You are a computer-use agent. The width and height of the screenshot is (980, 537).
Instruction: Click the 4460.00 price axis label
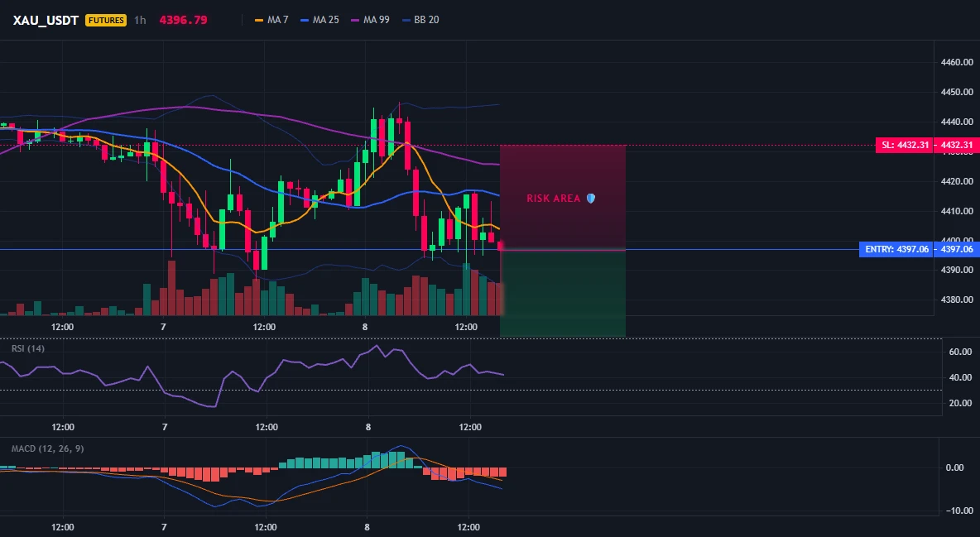tap(957, 62)
